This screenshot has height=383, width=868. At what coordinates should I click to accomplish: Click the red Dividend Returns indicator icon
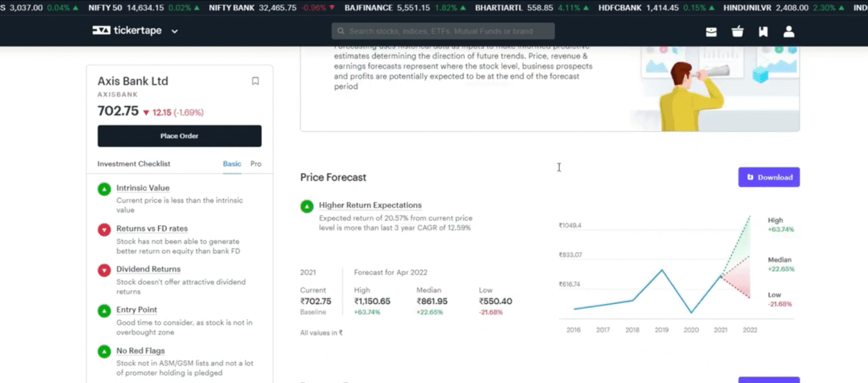point(104,270)
